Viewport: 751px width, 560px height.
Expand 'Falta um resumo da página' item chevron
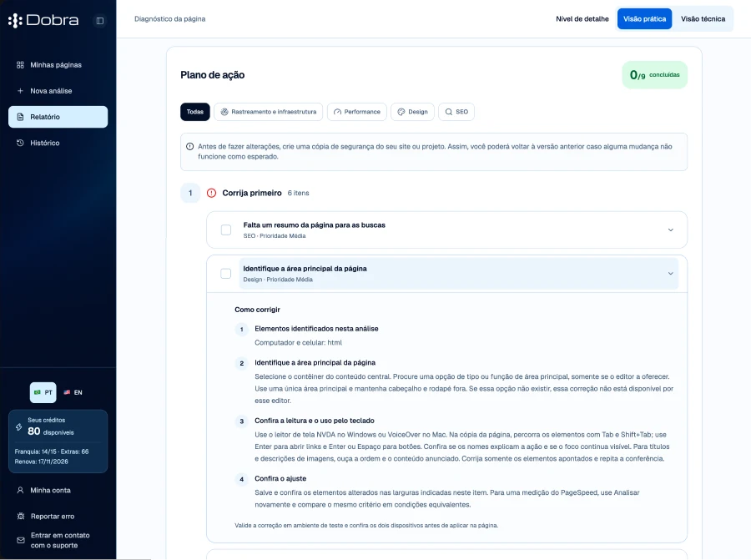pos(671,230)
